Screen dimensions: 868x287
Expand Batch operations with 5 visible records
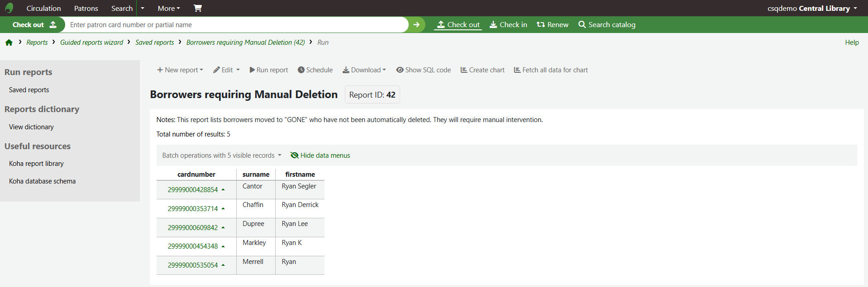222,155
